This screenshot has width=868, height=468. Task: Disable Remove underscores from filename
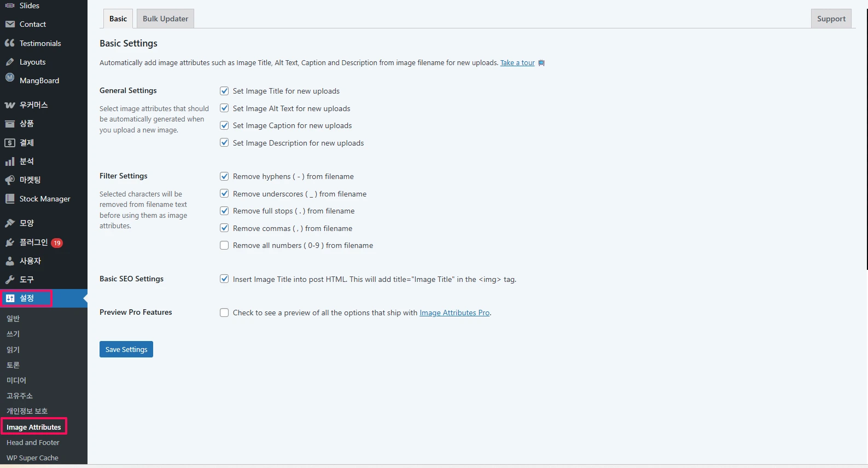[x=224, y=194]
